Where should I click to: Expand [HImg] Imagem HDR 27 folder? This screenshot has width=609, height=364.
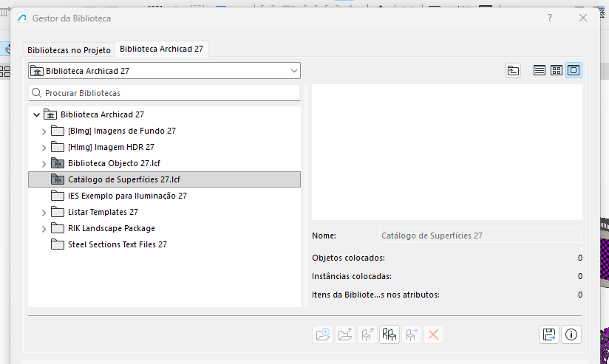pyautogui.click(x=44, y=148)
